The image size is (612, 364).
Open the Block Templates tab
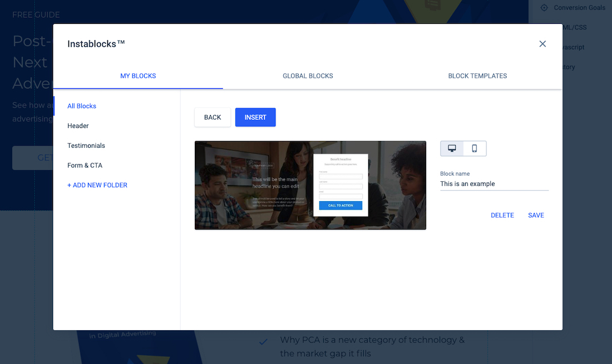[x=477, y=76]
